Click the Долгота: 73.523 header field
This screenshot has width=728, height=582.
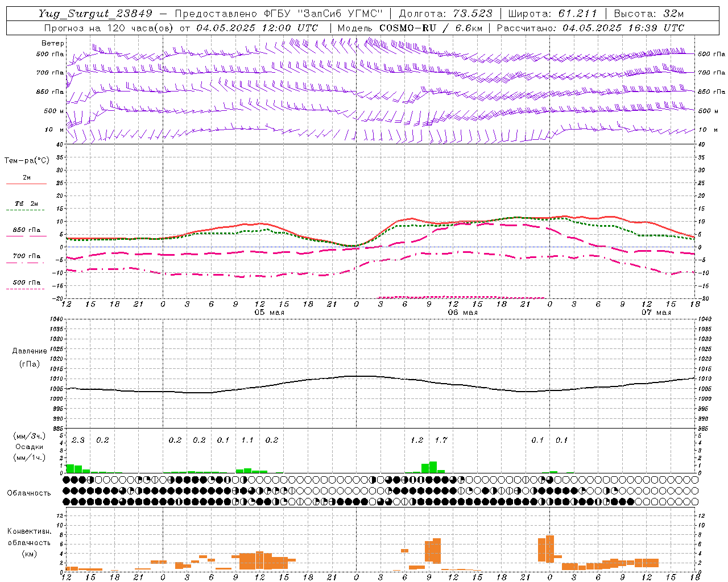click(x=446, y=14)
